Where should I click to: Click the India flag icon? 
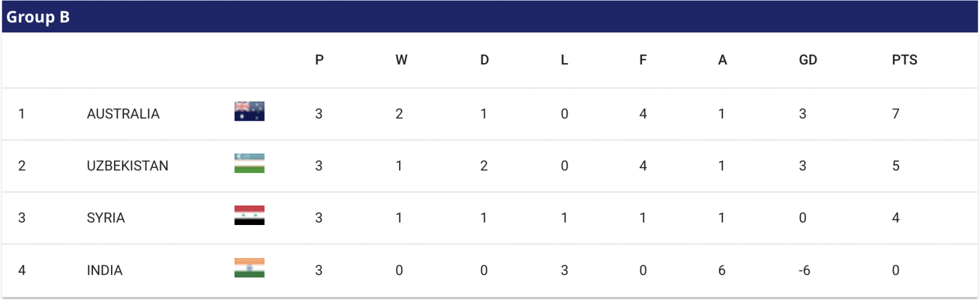249,268
